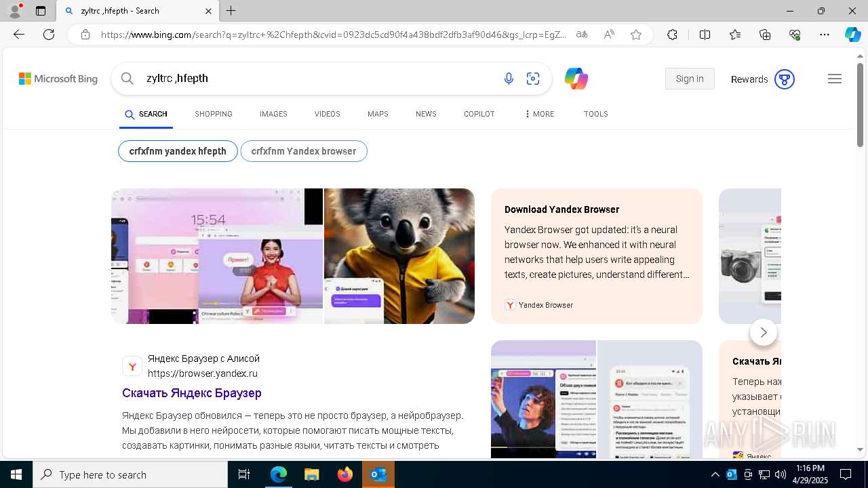Switch to the COPILOT tab

tap(479, 114)
